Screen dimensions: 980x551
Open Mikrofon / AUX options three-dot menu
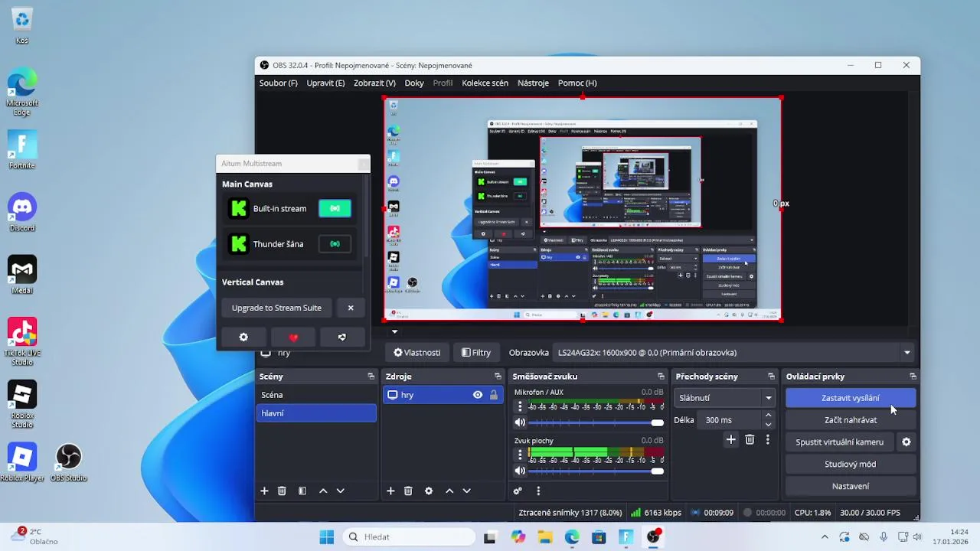[x=520, y=407]
